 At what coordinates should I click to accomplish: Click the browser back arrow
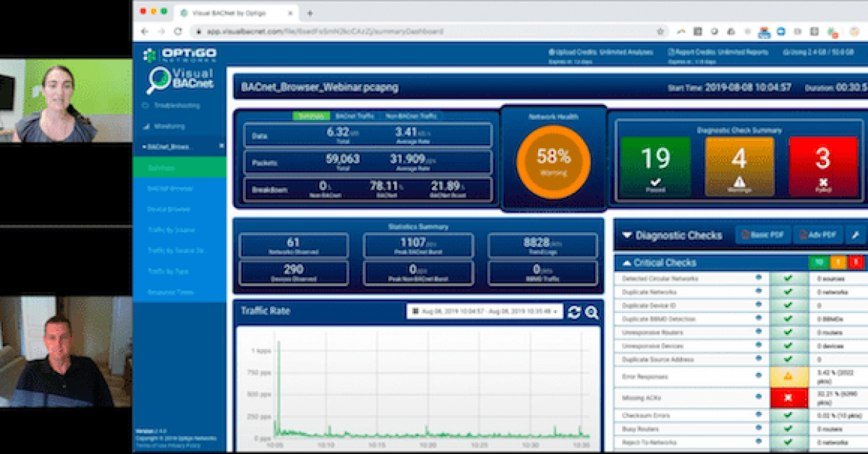144,32
